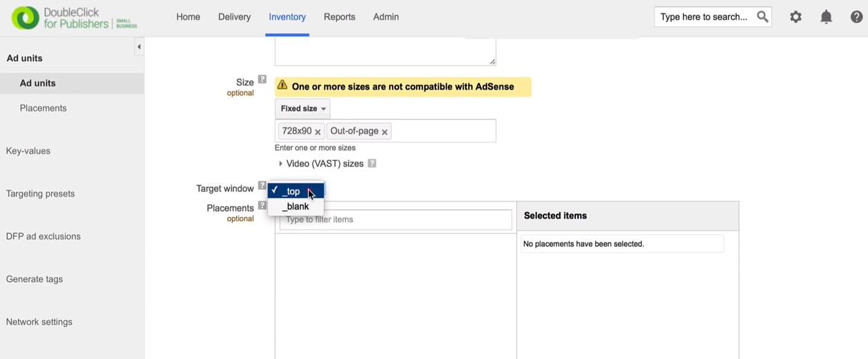This screenshot has height=359, width=868.
Task: Click the DoubleClick for Publishers logo
Action: 74,18
